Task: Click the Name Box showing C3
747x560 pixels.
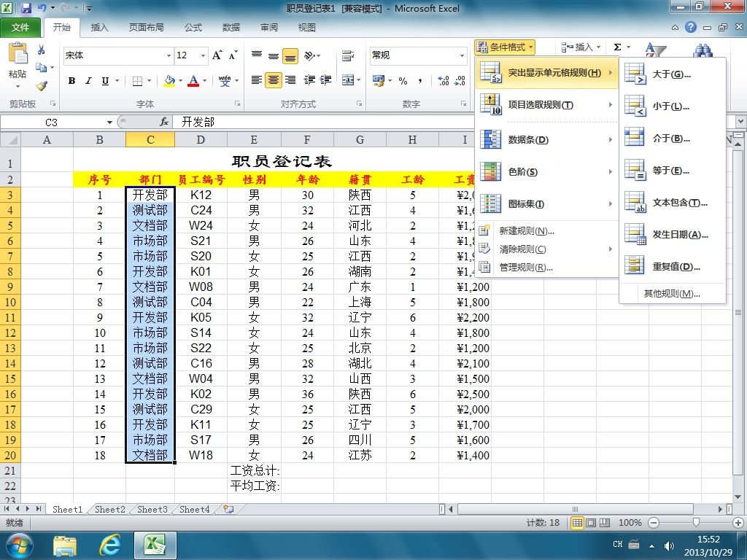Action: pos(52,122)
